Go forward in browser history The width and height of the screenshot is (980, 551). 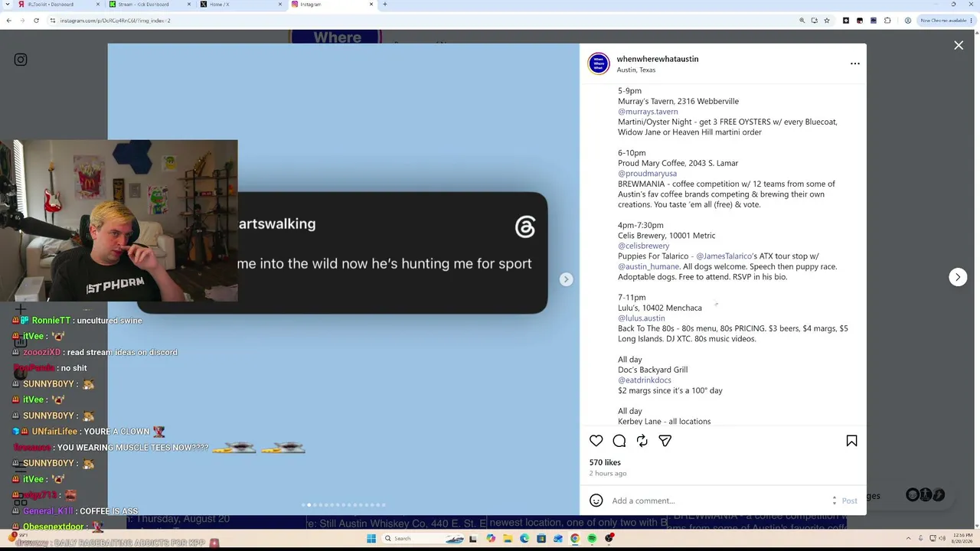(x=22, y=21)
